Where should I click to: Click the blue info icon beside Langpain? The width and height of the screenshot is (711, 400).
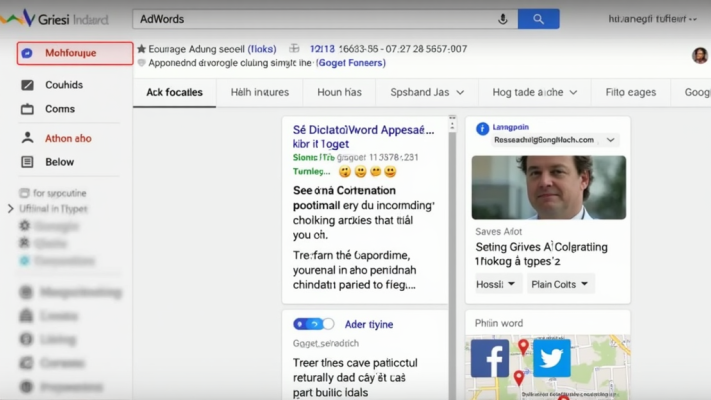pos(483,128)
